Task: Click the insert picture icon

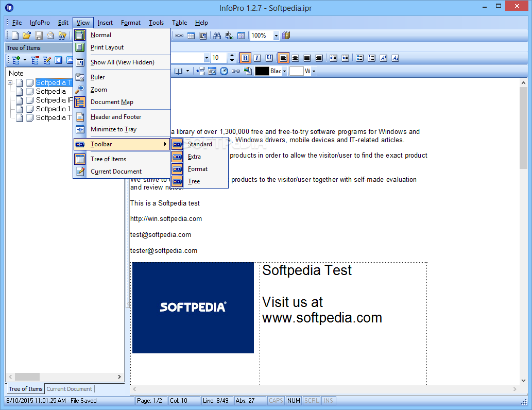Action: (248, 71)
